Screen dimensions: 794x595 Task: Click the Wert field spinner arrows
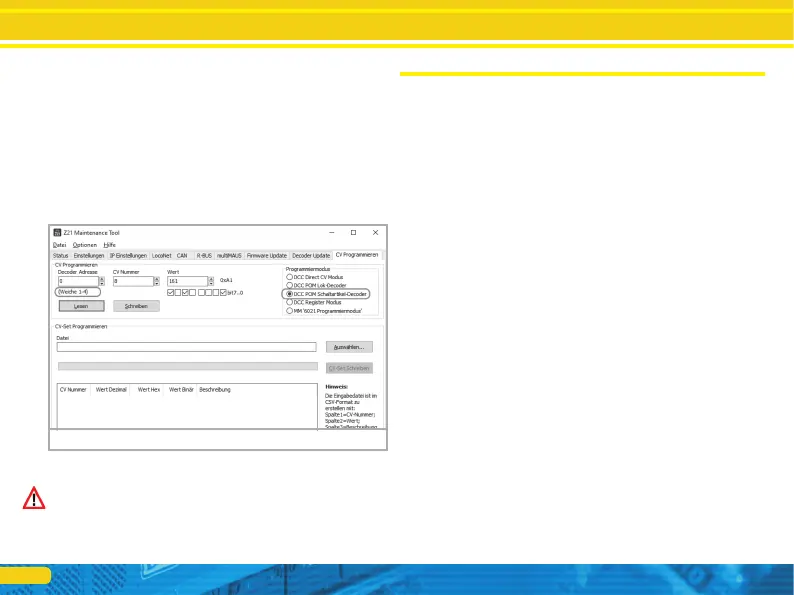211,282
